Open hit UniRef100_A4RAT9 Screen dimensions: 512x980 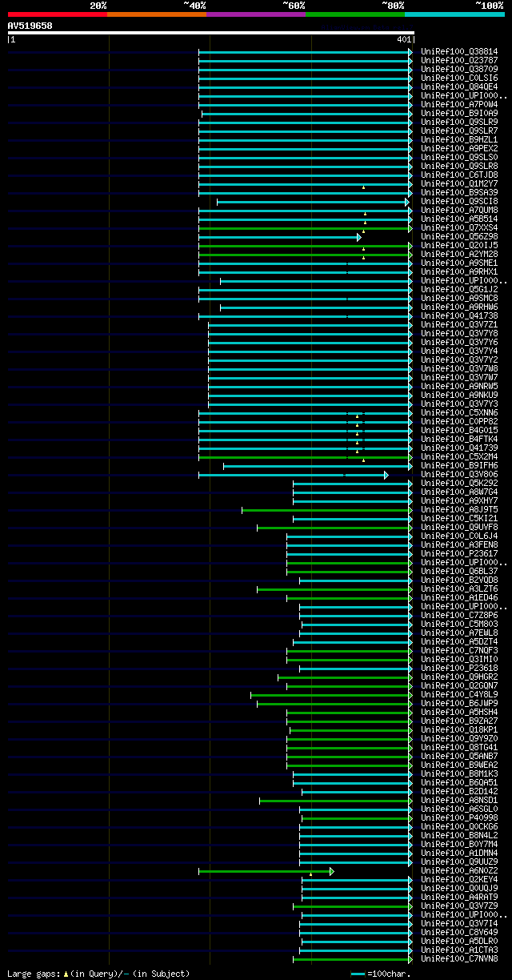pyautogui.click(x=459, y=898)
